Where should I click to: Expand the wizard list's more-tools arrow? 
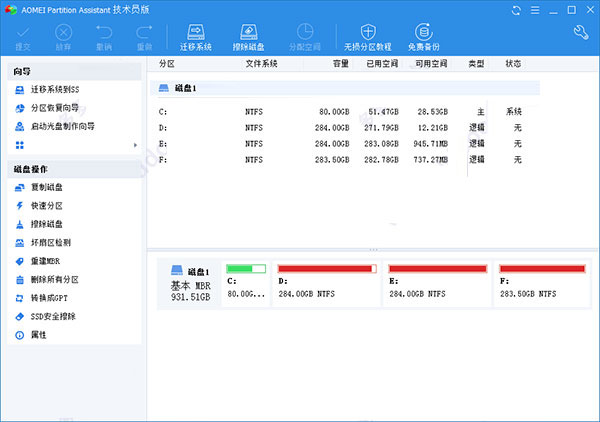tap(135, 146)
